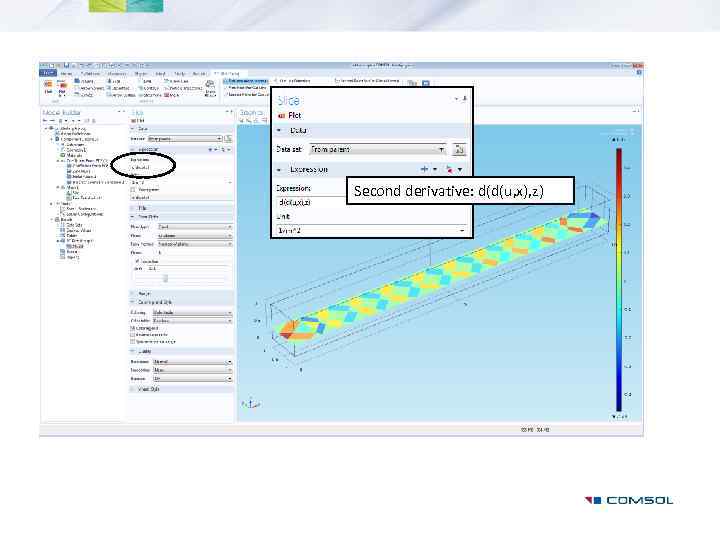This screenshot has width=720, height=540.
Task: Add a Volume plot from the ribbon
Action: click(84, 81)
